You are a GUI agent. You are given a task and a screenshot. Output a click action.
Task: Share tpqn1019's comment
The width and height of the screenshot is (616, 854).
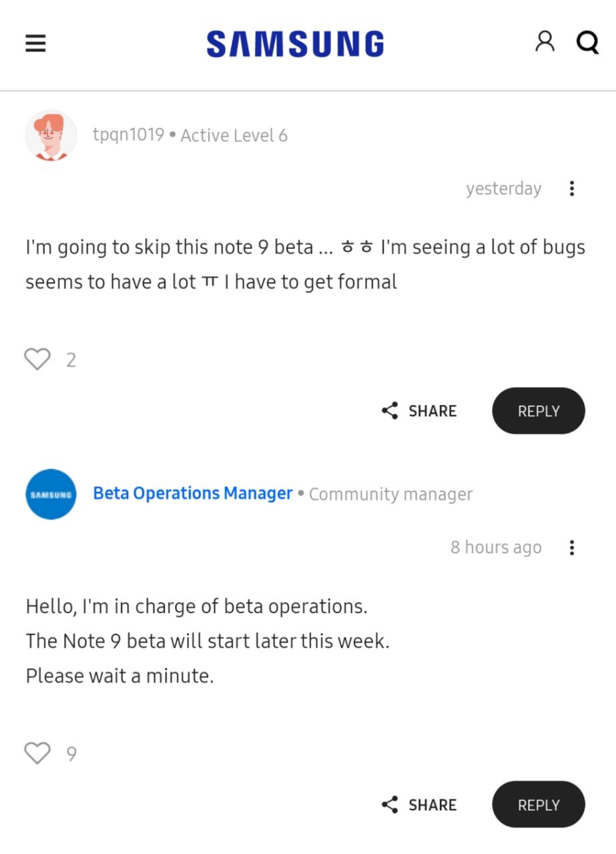point(419,411)
